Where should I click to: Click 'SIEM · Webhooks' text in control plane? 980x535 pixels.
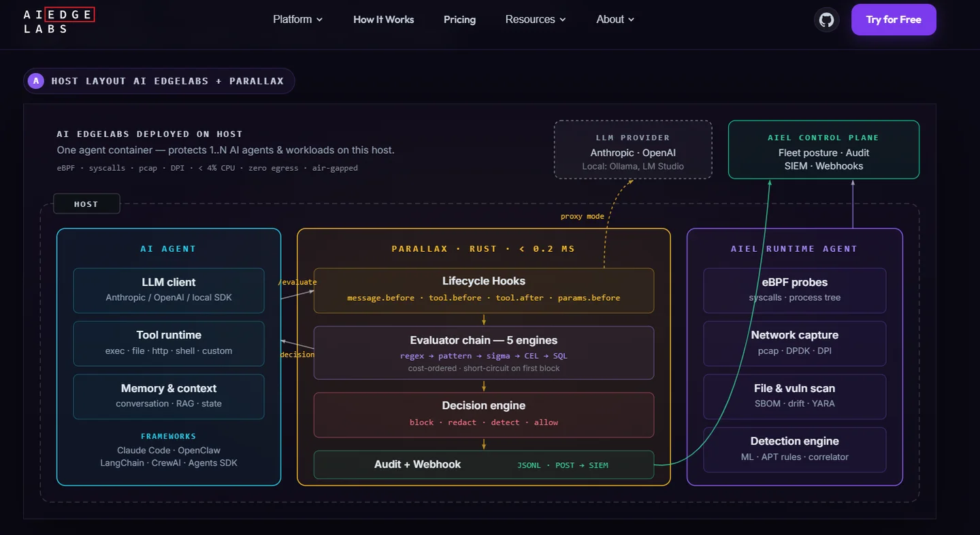click(823, 166)
